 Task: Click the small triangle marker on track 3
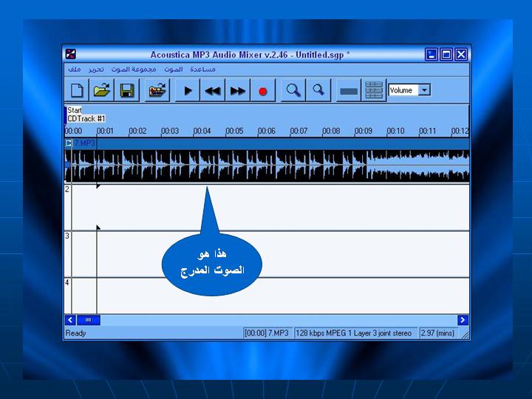pyautogui.click(x=98, y=228)
